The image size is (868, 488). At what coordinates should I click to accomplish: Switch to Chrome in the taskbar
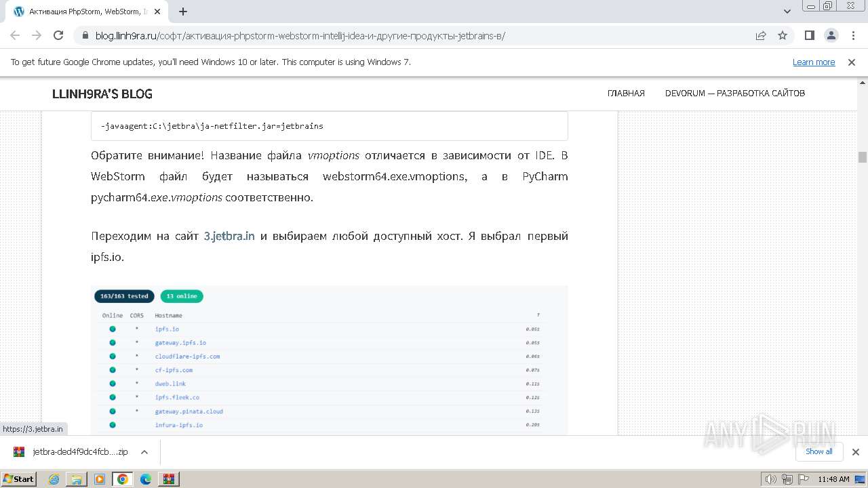coord(122,479)
